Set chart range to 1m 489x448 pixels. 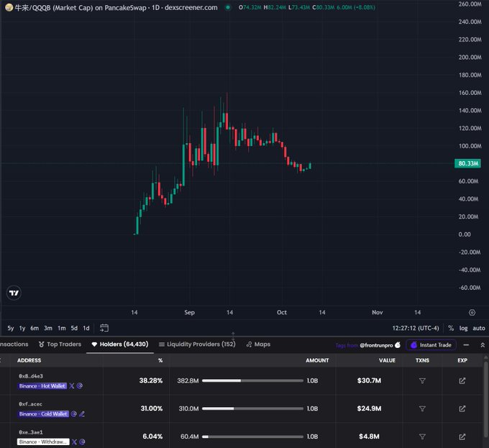62,329
